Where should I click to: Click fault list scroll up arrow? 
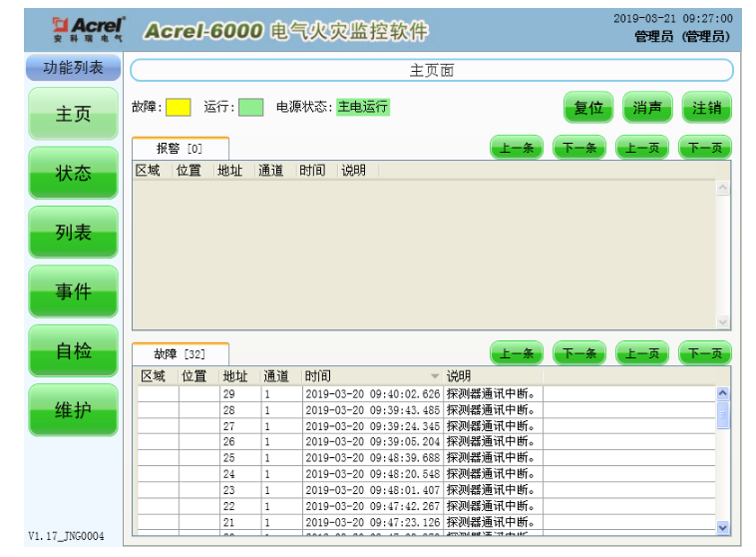pyautogui.click(x=723, y=393)
